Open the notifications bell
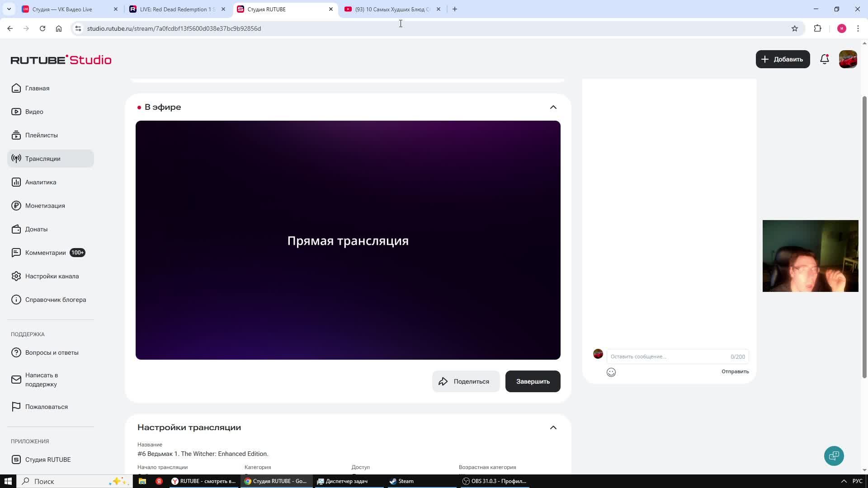 pyautogui.click(x=824, y=59)
